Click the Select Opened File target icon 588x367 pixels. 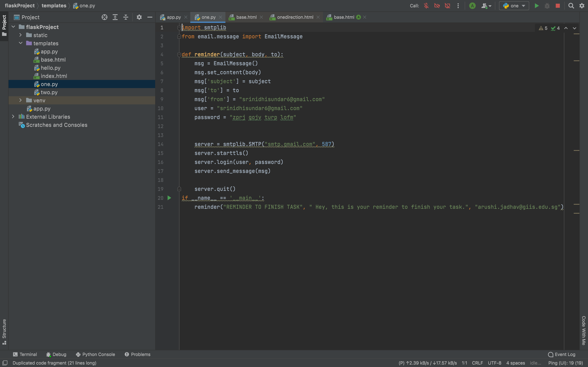pos(105,17)
